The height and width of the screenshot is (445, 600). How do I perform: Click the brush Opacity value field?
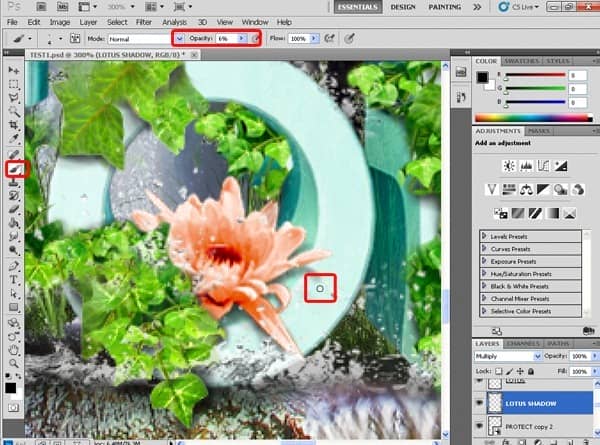(226, 39)
